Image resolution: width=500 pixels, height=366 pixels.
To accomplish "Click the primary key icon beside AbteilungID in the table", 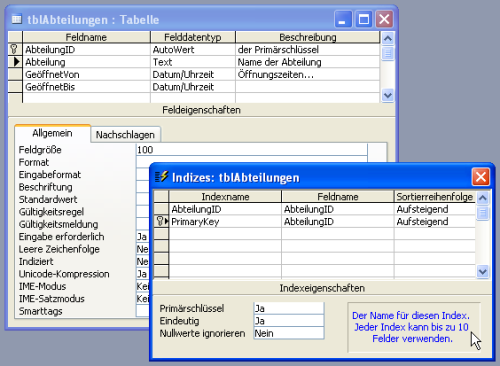I will pos(14,49).
